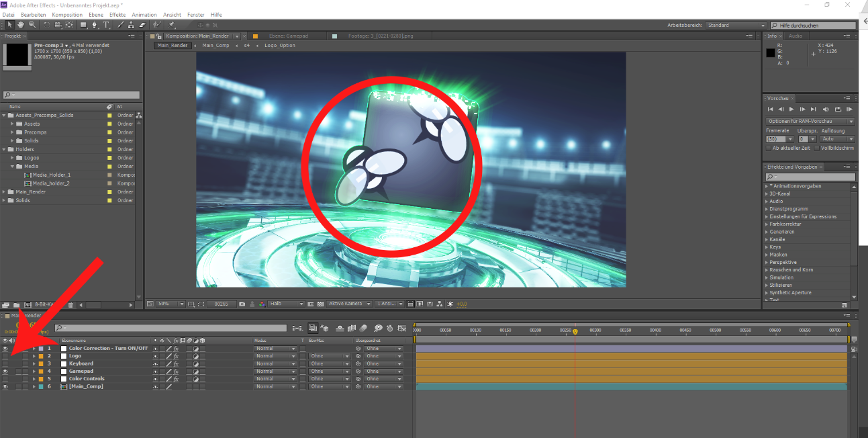The width and height of the screenshot is (868, 438).
Task: Select the Brush tool
Action: [x=121, y=25]
